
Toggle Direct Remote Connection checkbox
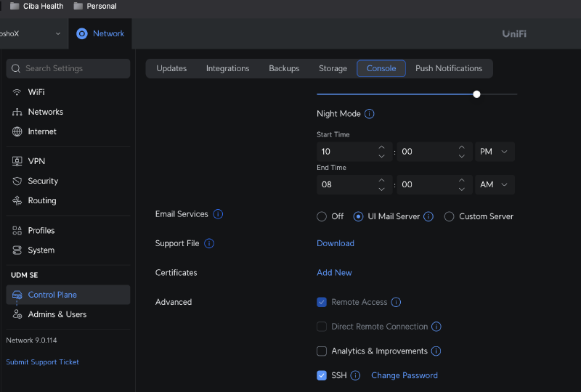pyautogui.click(x=322, y=327)
